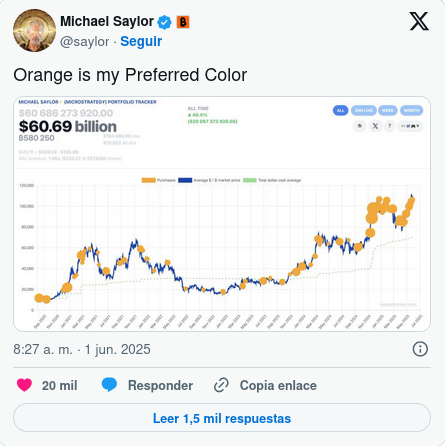Viewport: 445px width, 446px height.
Task: Switch to the 24H LIVE tab
Action: [x=363, y=110]
